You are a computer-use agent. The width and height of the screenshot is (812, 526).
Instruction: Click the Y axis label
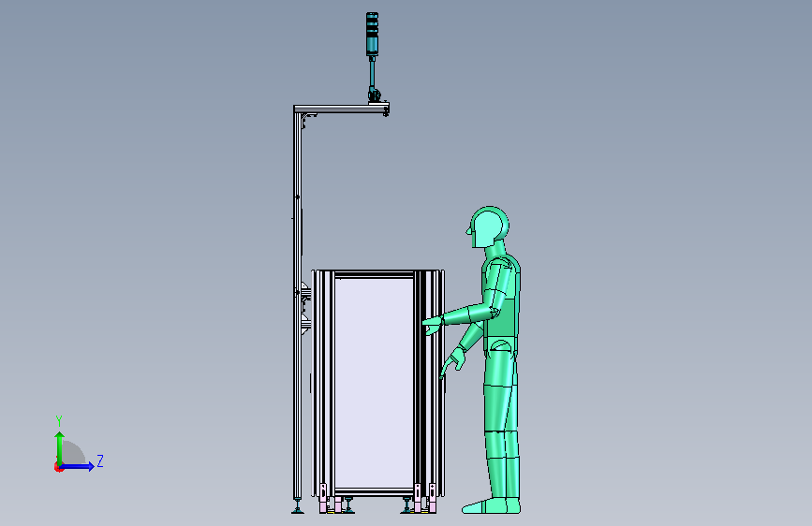pyautogui.click(x=58, y=421)
